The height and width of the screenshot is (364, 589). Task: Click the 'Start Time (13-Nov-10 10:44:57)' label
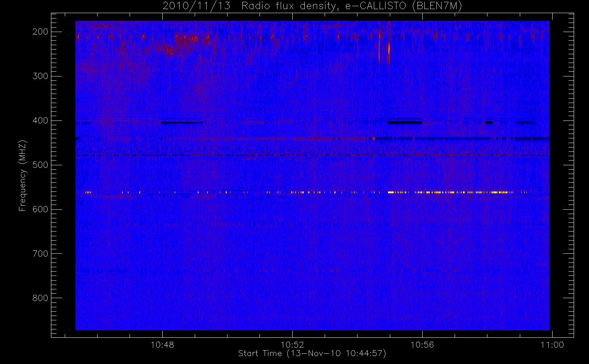coord(312,353)
